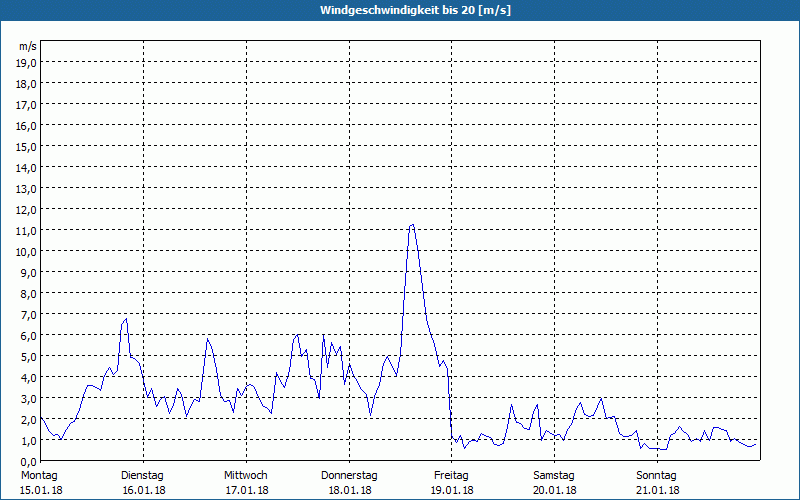This screenshot has height=500, width=800.
Task: Click the 'Donnerstag' day label
Action: point(349,476)
